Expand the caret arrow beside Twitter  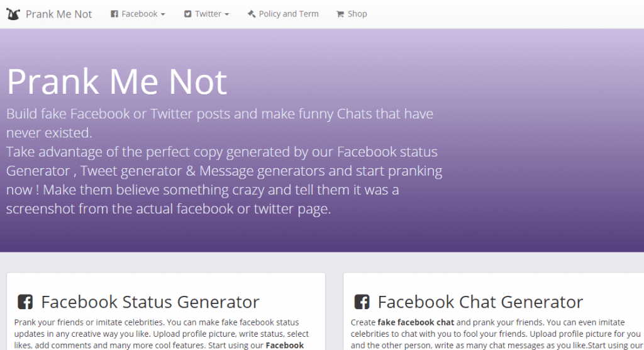226,14
